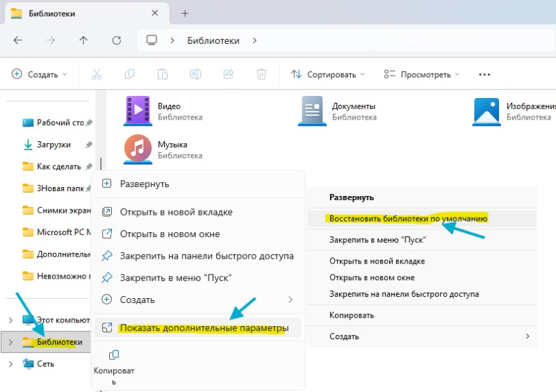Image resolution: width=556 pixels, height=392 pixels.
Task: Click Библиотеки in address bar path
Action: pos(213,41)
